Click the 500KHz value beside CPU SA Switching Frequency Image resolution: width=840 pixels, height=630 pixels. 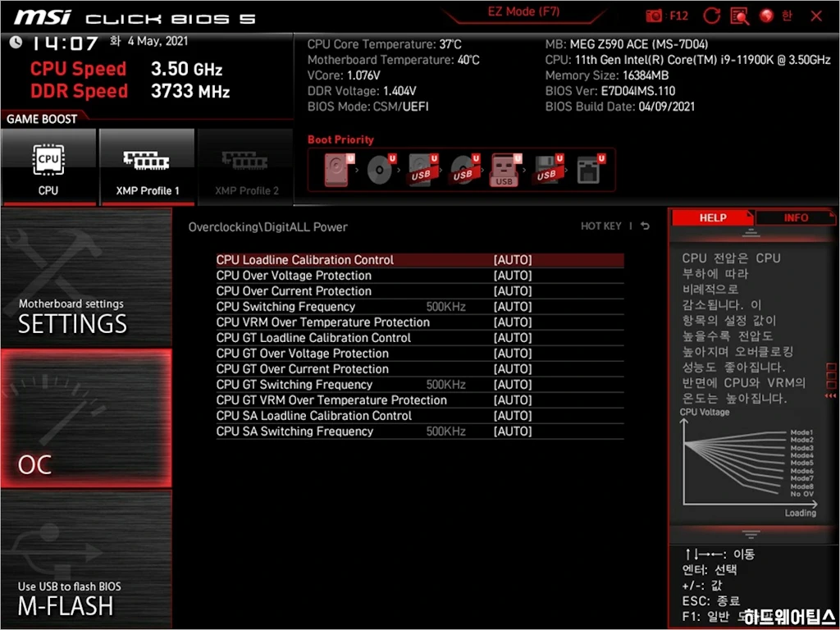coord(445,431)
